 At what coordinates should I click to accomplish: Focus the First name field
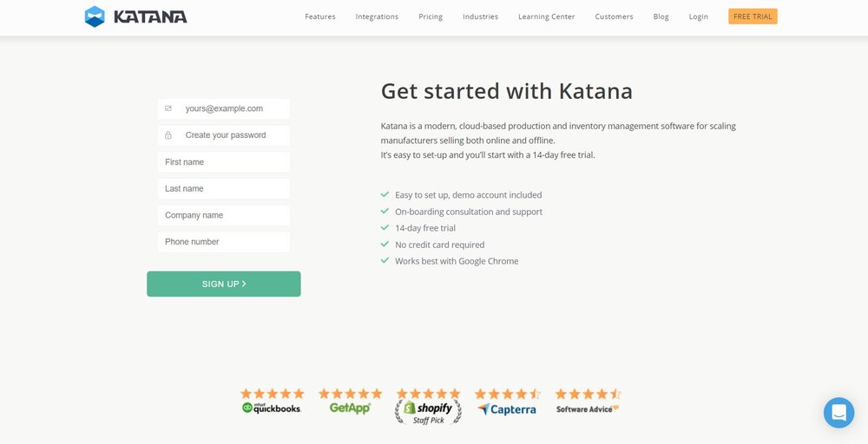[224, 162]
